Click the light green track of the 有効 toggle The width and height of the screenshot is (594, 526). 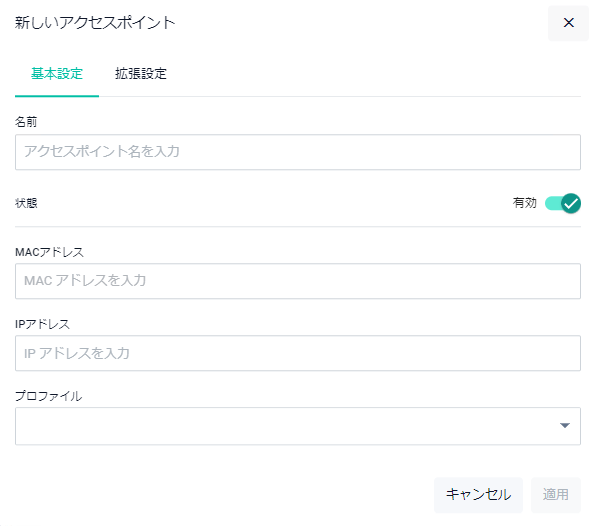pyautogui.click(x=552, y=204)
